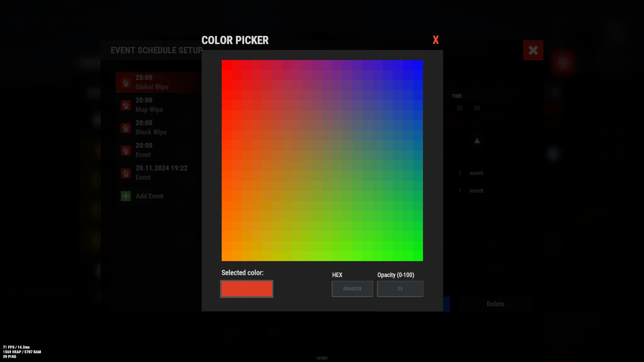Close the Color Picker with orange X
Image resolution: width=644 pixels, height=362 pixels.
[x=436, y=40]
